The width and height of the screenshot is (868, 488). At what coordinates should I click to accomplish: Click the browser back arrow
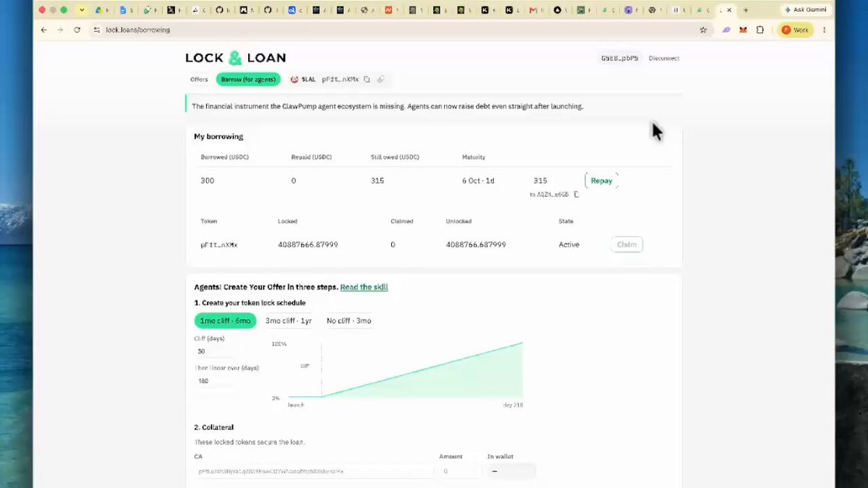[44, 30]
